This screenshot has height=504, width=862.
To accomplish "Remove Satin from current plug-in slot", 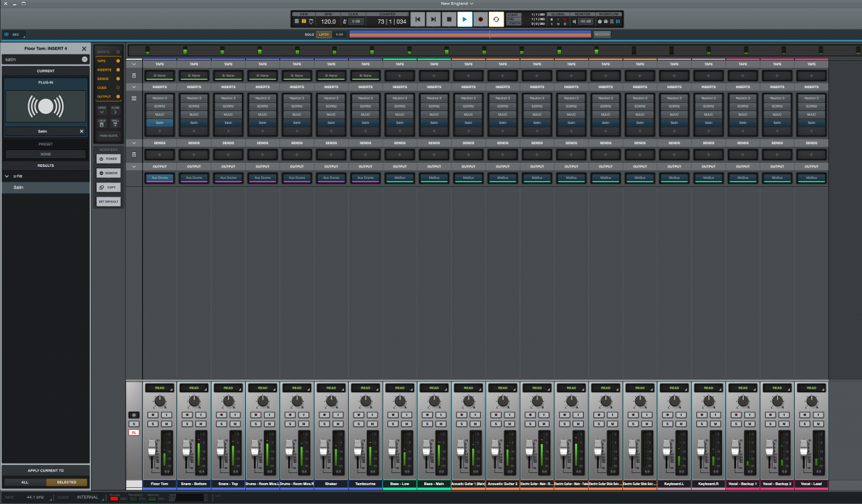I will tap(82, 131).
